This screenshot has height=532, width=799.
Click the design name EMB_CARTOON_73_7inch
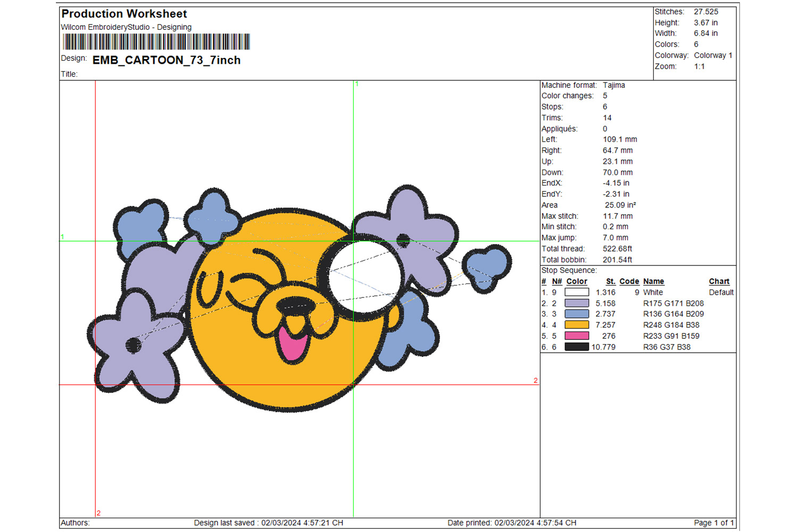coord(167,60)
